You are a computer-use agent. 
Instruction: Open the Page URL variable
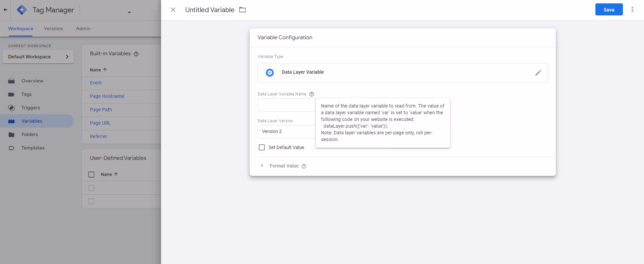100,123
